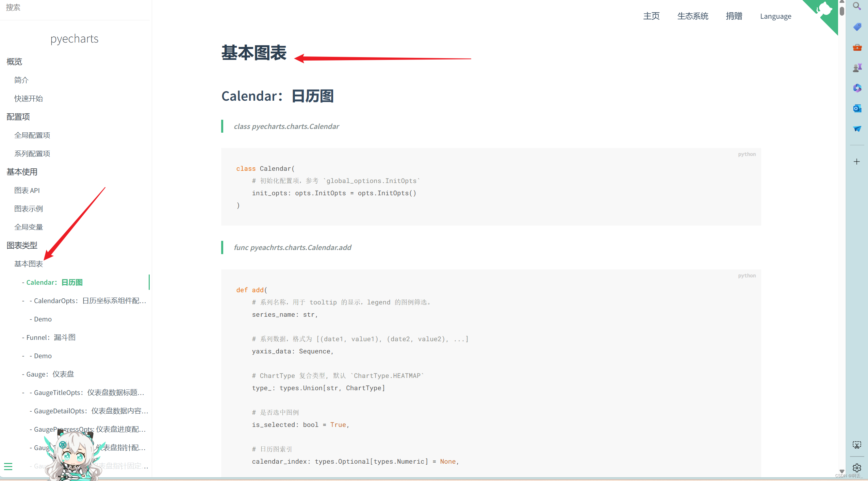Open the Edge sidebar games chess icon
868x481 pixels.
(857, 68)
